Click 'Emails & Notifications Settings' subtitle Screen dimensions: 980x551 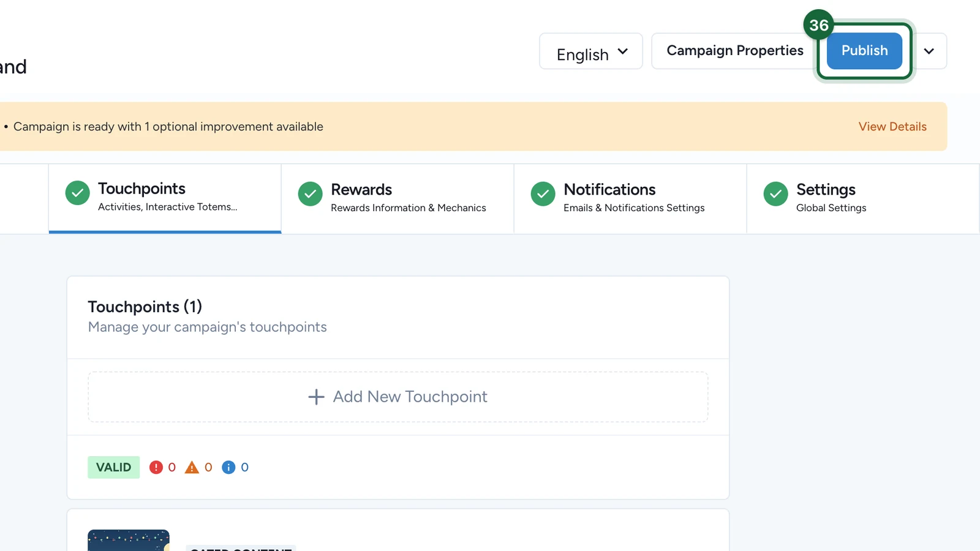coord(634,208)
